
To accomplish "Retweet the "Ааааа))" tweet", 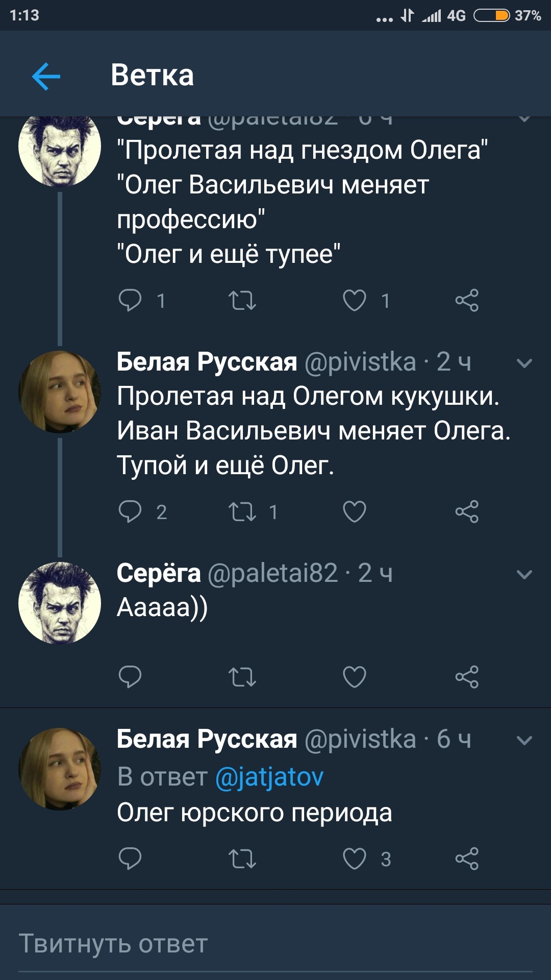I will point(242,677).
